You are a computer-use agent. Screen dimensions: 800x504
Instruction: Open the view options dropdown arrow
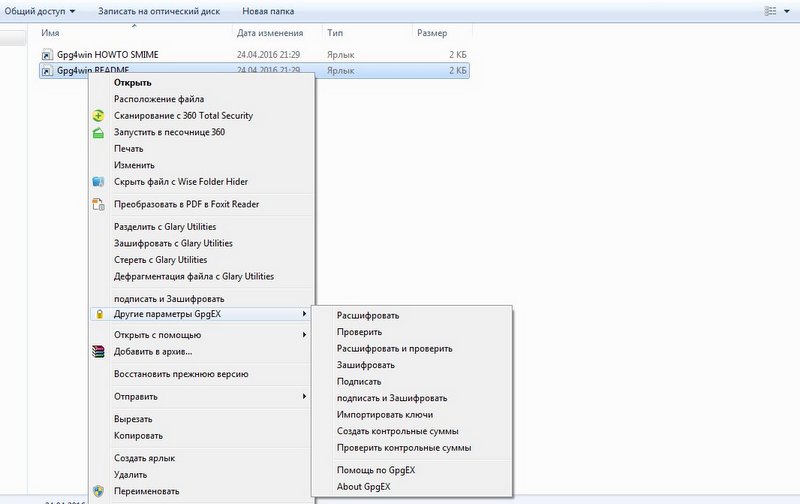787,11
